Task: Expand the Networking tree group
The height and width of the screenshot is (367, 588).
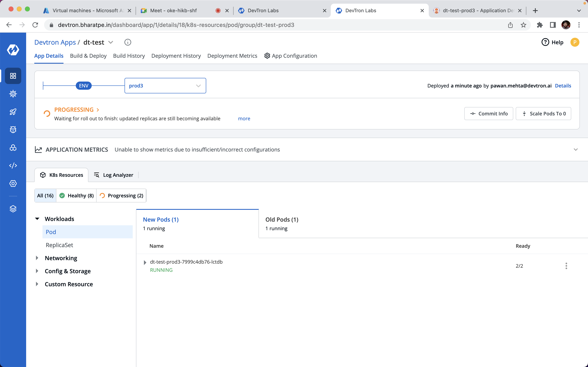Action: click(x=37, y=258)
